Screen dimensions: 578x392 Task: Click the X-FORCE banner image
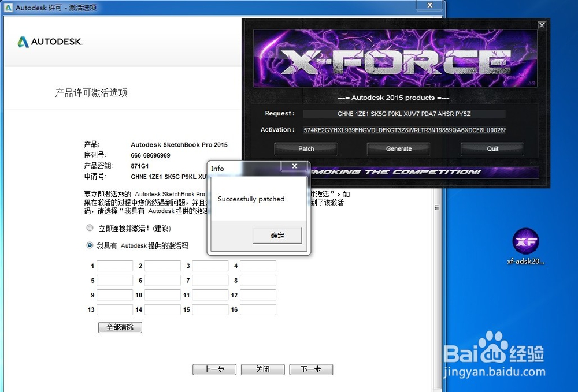pos(395,58)
